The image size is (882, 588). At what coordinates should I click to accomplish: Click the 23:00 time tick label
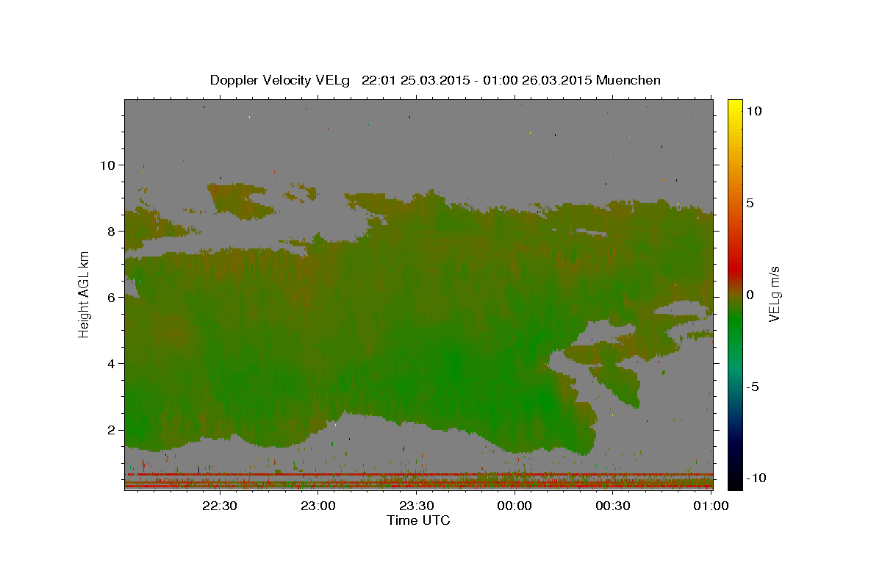tap(318, 506)
